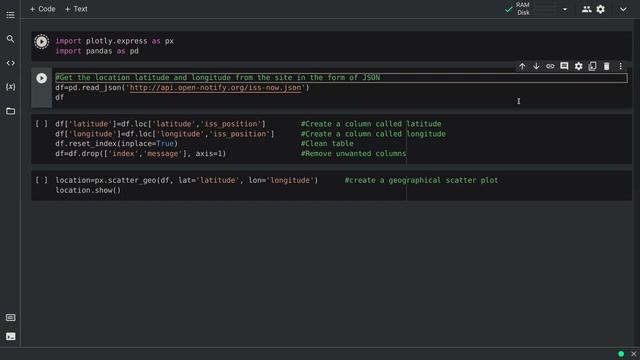Move the selected cell down
The image size is (640, 360).
coord(536,66)
